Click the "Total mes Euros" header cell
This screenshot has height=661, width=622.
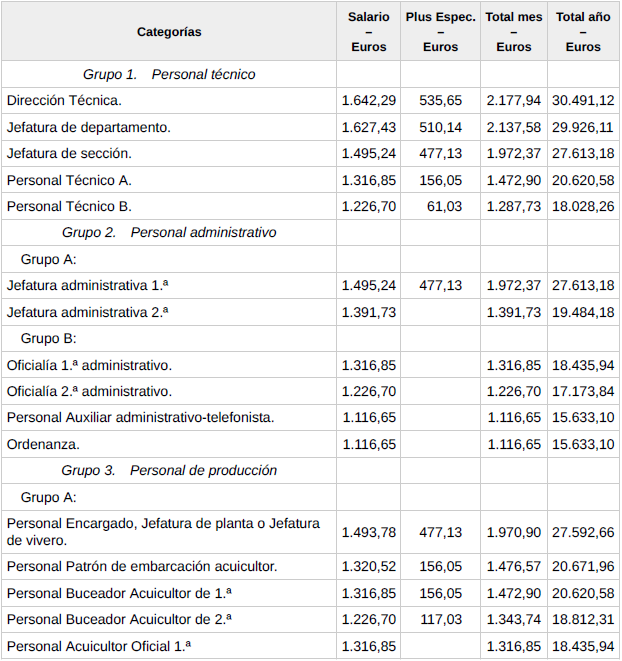(513, 32)
